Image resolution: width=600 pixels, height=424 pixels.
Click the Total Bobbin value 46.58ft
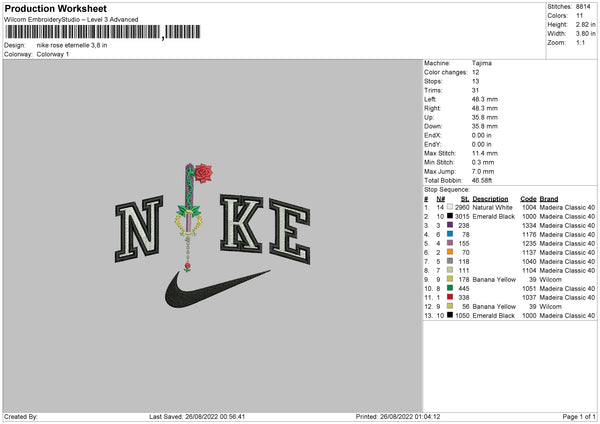[x=482, y=180]
